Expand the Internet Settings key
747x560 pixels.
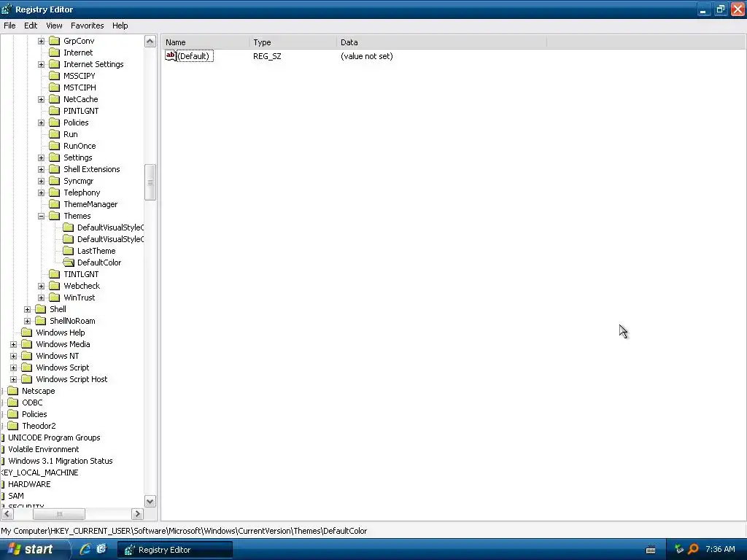coord(41,64)
